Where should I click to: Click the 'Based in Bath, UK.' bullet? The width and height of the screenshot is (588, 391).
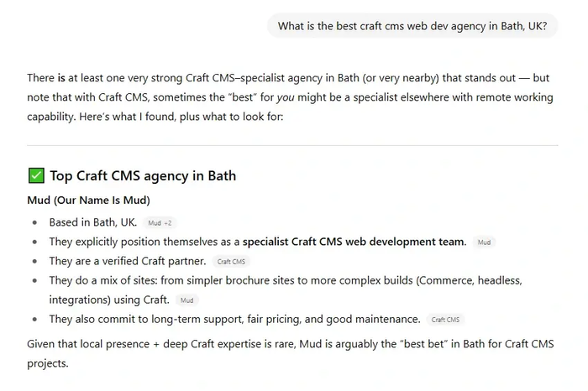point(93,222)
